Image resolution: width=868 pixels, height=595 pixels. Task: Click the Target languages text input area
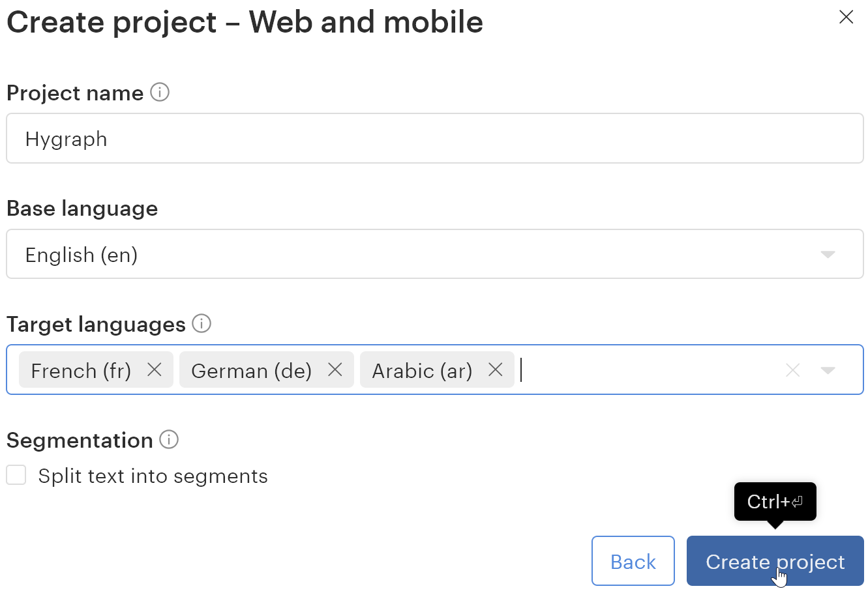[x=646, y=370]
